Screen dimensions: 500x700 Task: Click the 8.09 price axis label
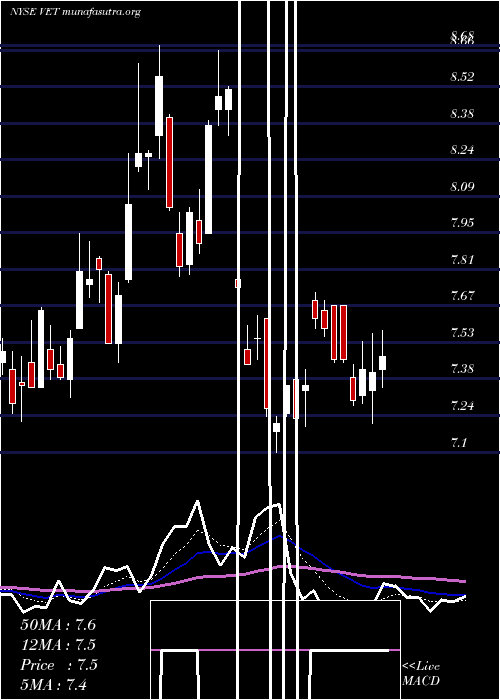462,186
